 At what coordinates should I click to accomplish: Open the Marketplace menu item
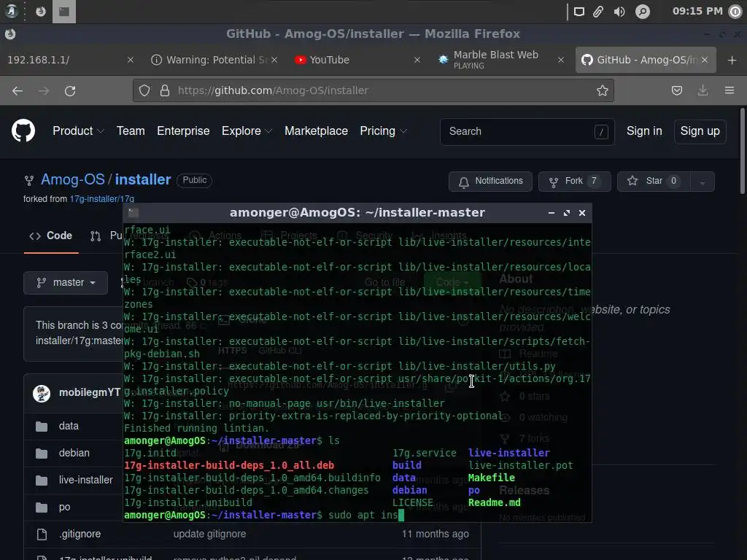[317, 131]
